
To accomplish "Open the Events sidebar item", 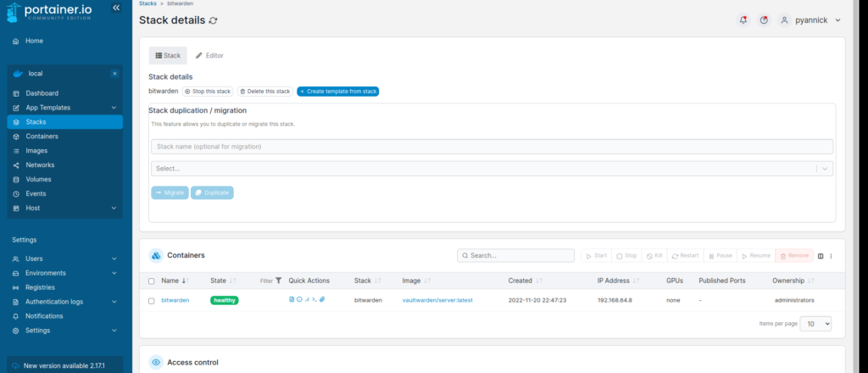I will point(36,194).
